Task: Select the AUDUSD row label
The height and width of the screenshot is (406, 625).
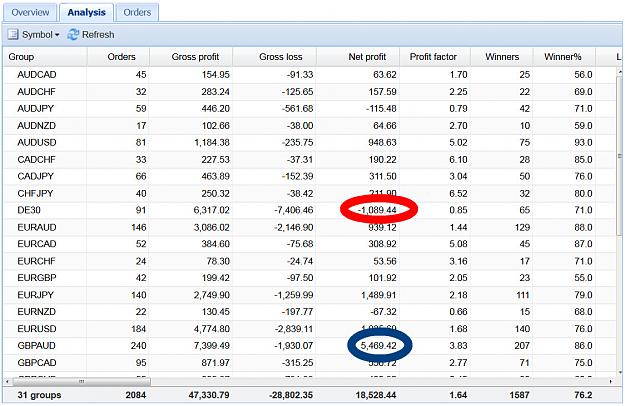Action: pyautogui.click(x=37, y=142)
